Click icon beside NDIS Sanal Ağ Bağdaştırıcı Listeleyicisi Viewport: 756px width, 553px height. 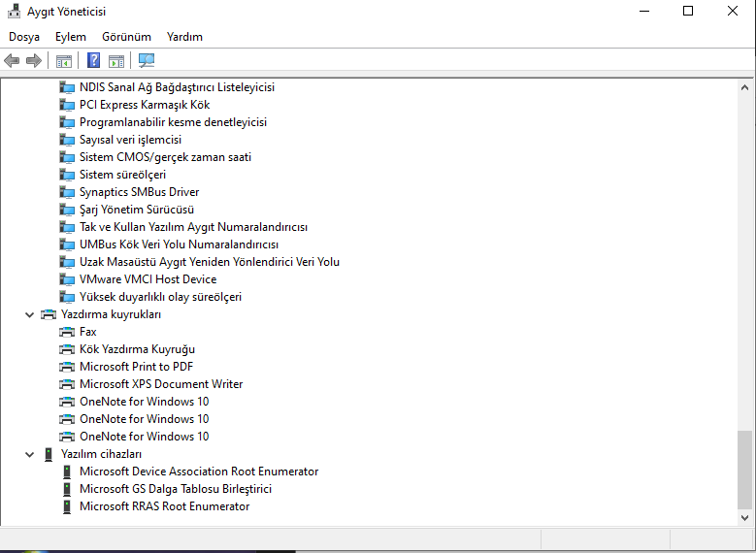(67, 87)
